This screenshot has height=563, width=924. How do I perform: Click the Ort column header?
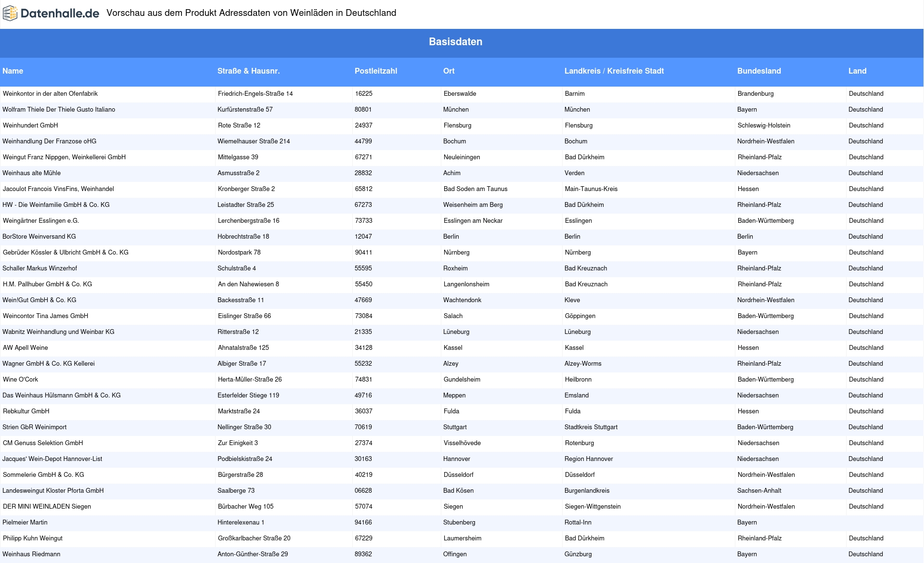tap(449, 71)
